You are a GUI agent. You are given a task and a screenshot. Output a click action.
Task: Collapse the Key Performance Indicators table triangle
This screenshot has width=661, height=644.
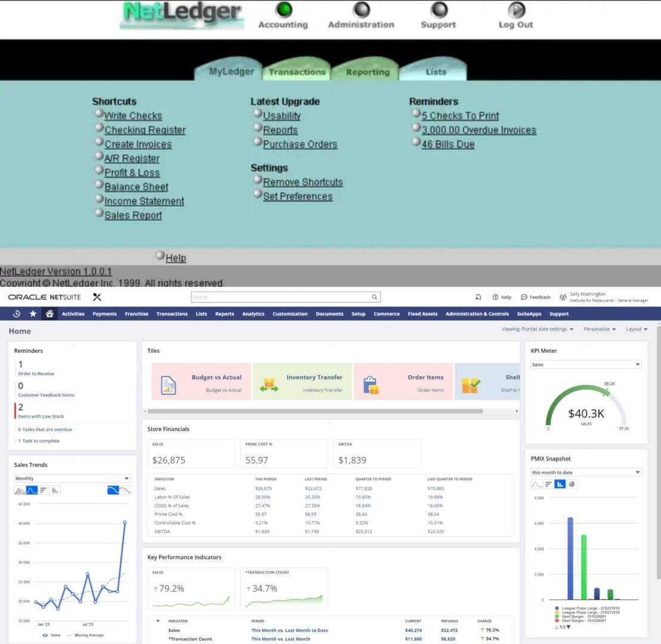click(158, 621)
